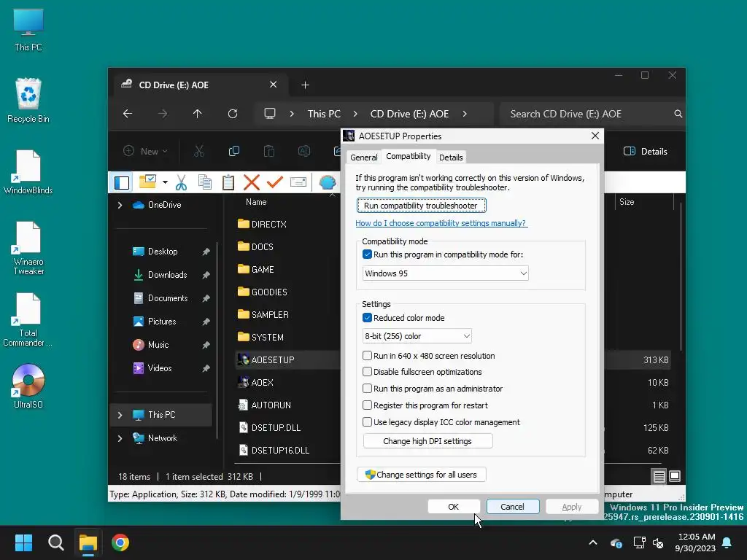Click Run compatibility troubleshooter button

click(x=421, y=205)
